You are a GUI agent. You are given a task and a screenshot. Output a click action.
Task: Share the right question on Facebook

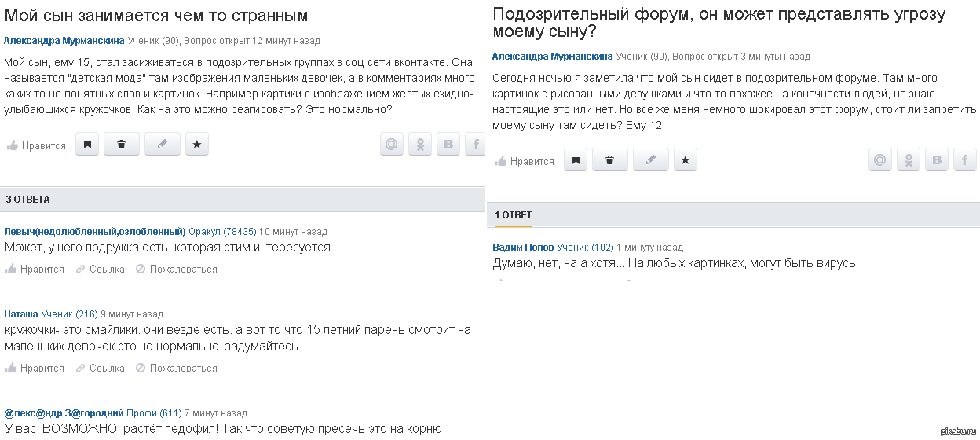click(x=965, y=160)
